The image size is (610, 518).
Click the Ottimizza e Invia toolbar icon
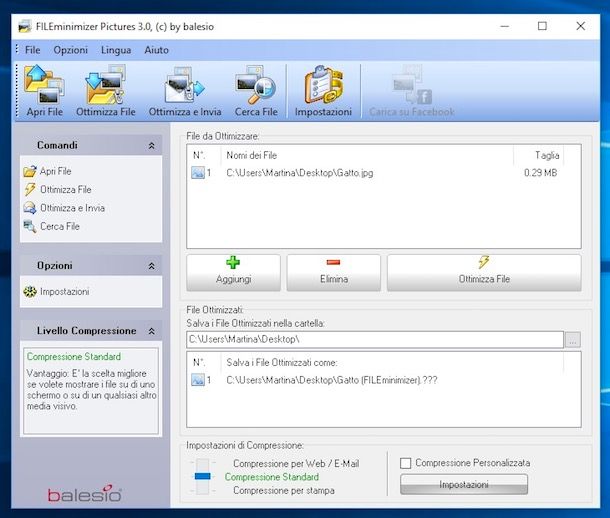185,92
